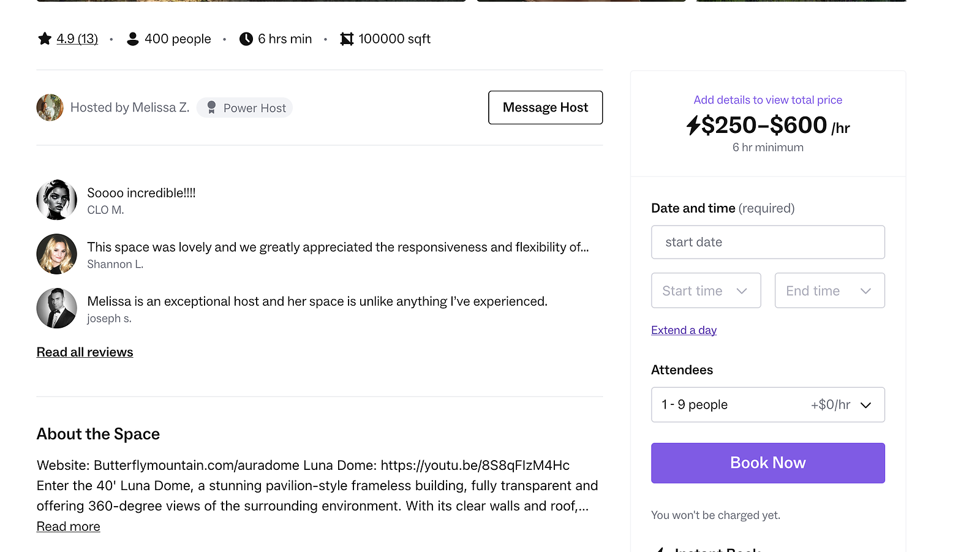Click host Melissa Z. avatar
Screen dimensions: 980x552
tap(50, 108)
